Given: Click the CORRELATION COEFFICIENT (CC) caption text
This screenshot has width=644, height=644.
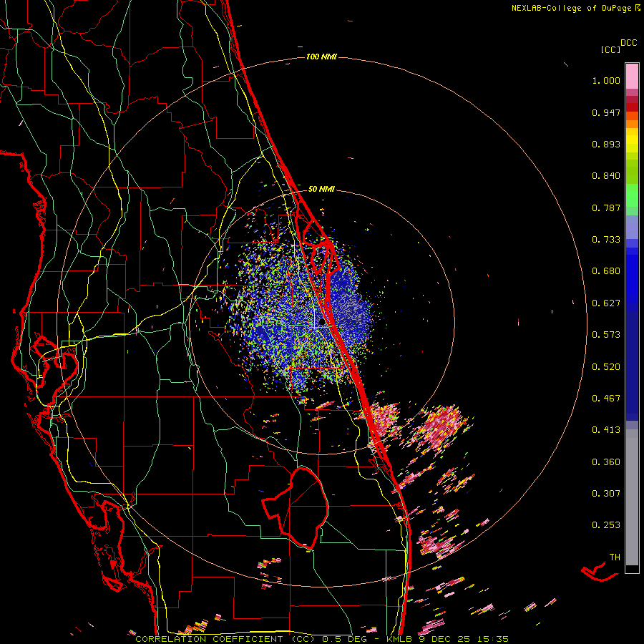Looking at the screenshot, I should coord(225,639).
